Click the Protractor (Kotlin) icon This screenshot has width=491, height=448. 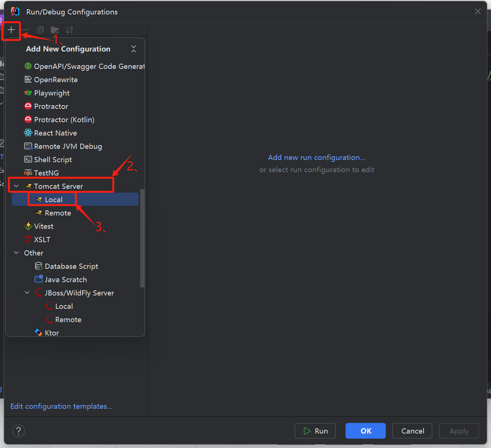(x=28, y=120)
